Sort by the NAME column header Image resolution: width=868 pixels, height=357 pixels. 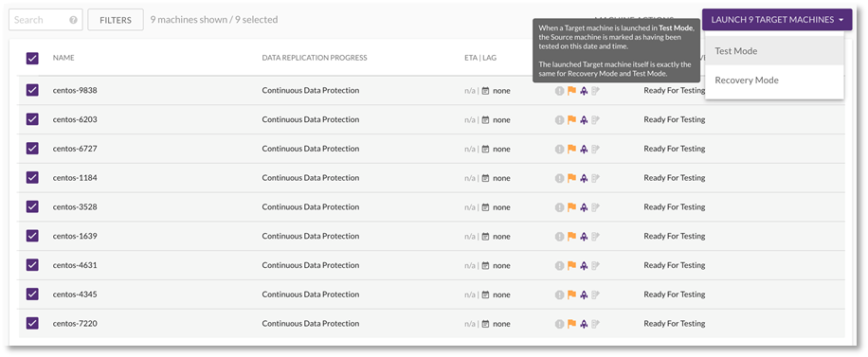coord(63,58)
